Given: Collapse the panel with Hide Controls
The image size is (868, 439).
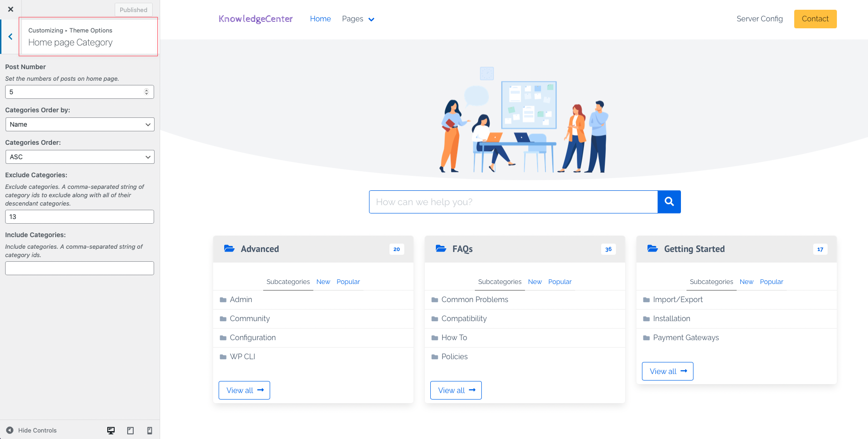Looking at the screenshot, I should coord(32,431).
